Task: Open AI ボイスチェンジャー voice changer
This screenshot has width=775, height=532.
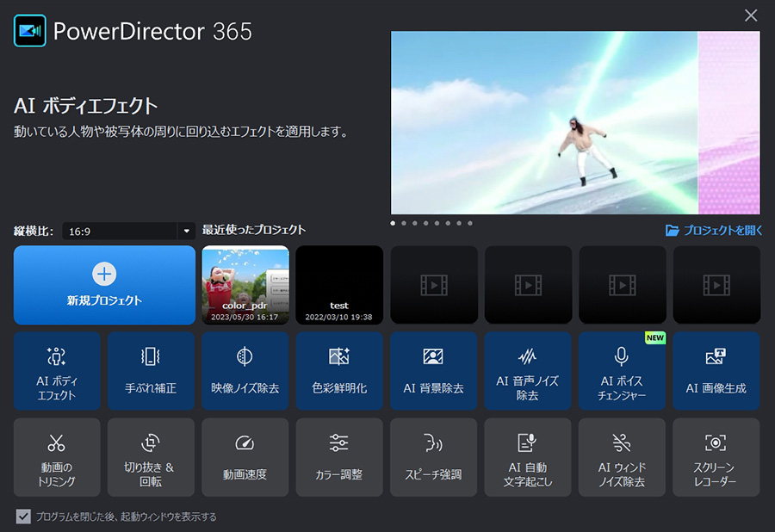Action: tap(621, 372)
